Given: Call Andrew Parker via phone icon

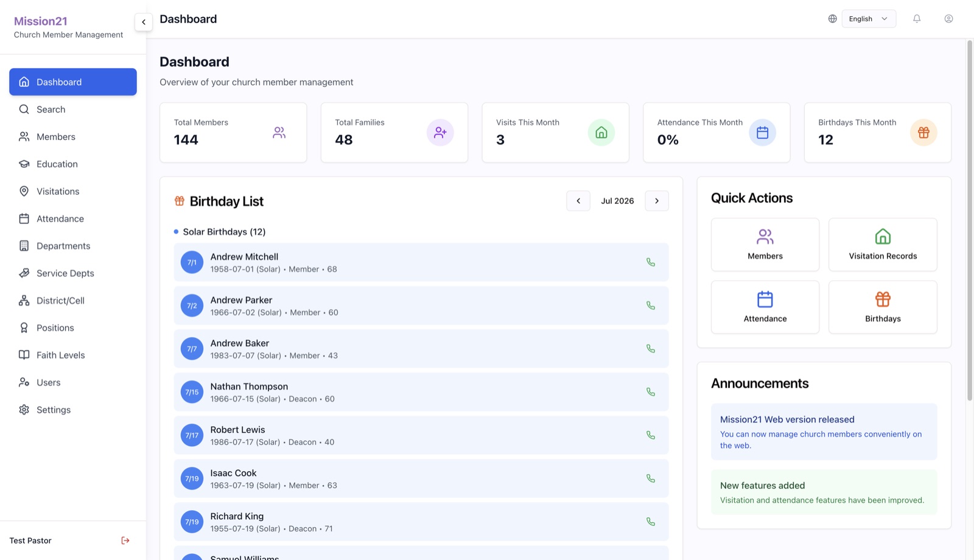Looking at the screenshot, I should (x=651, y=306).
